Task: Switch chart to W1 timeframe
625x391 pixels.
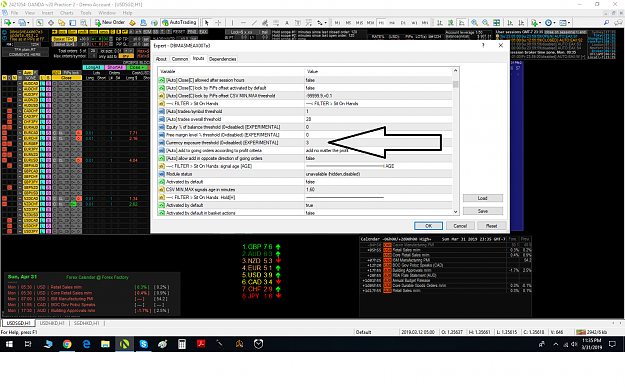Action: (414, 23)
